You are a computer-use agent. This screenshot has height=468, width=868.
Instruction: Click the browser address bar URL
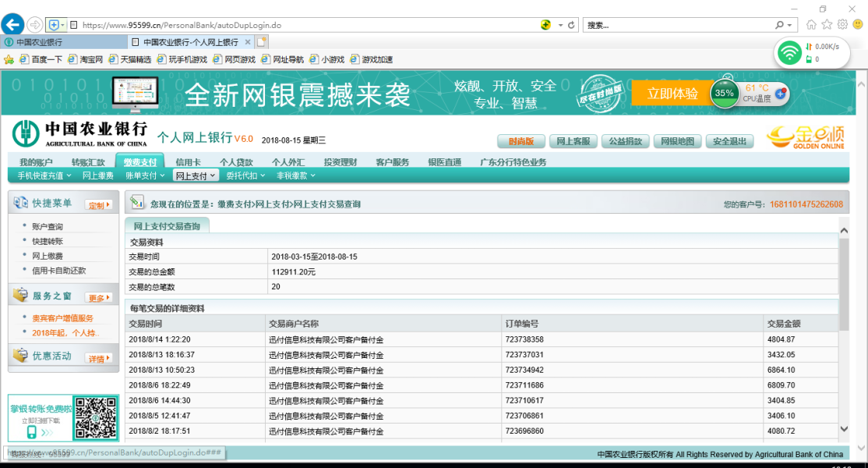coord(182,25)
